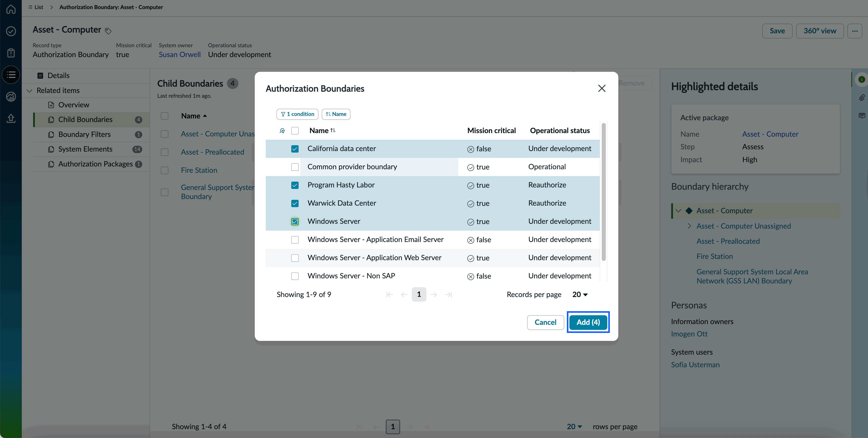Image resolution: width=868 pixels, height=438 pixels.
Task: Open the 1 condition filter
Action: pyautogui.click(x=297, y=114)
